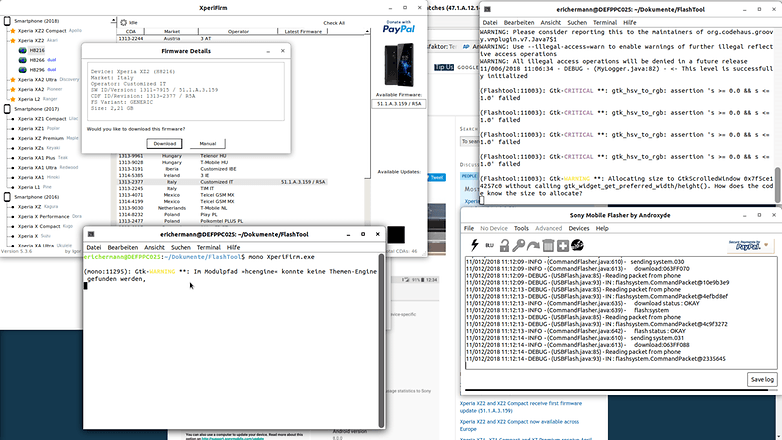
Task: Click globe icon beside H8216 variant
Action: click(22, 50)
